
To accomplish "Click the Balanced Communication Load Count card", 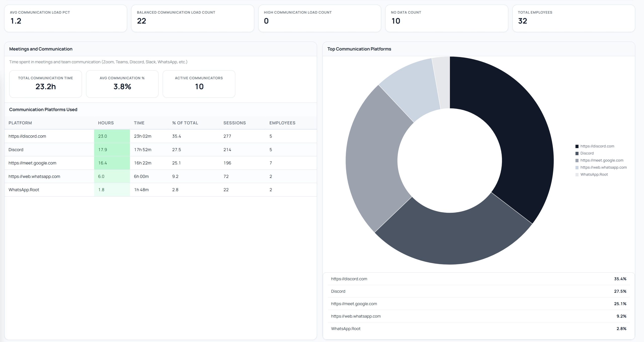I will (193, 18).
